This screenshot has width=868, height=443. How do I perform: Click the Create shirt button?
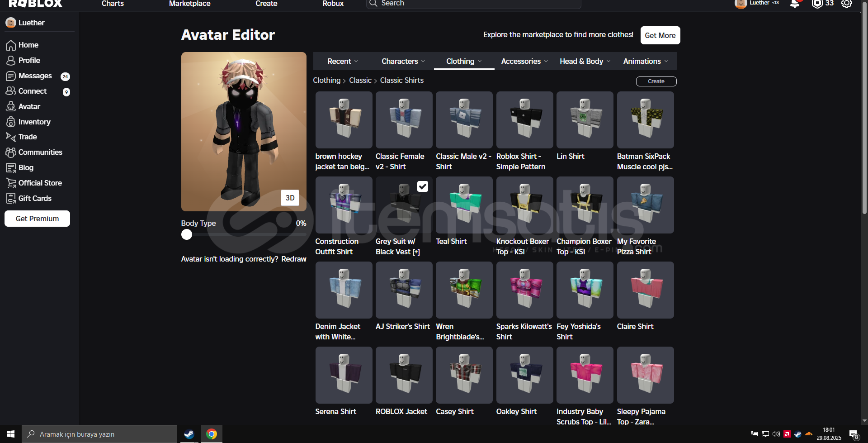[656, 81]
